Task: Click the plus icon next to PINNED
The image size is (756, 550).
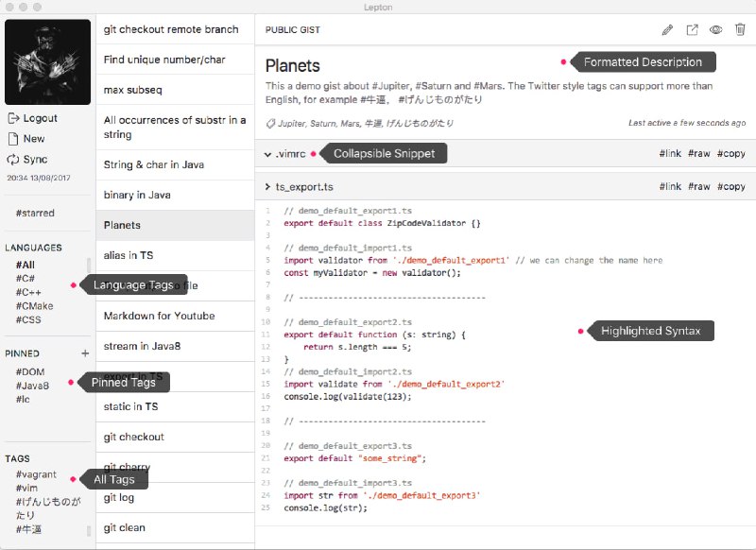Action: click(84, 353)
